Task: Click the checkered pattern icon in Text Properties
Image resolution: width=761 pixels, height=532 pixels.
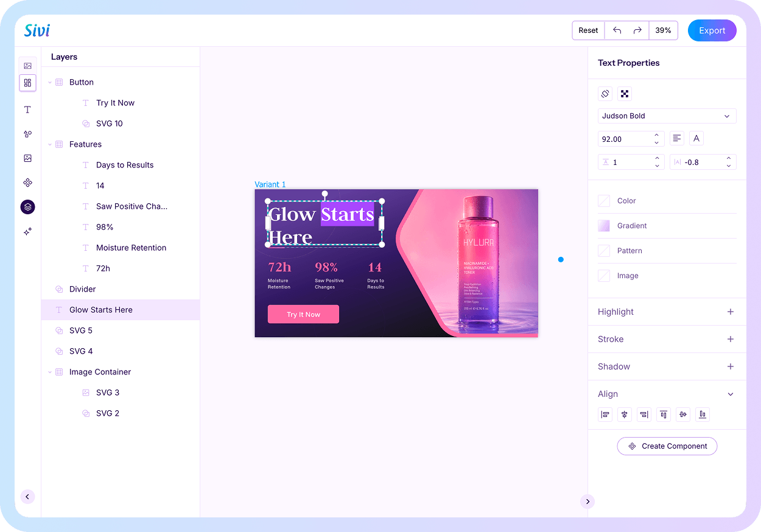Action: pyautogui.click(x=625, y=94)
